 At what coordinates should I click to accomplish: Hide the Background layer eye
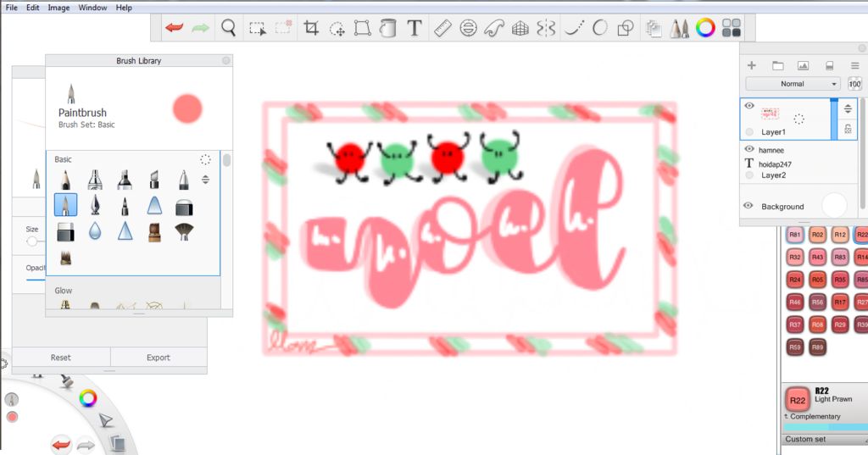(x=748, y=205)
